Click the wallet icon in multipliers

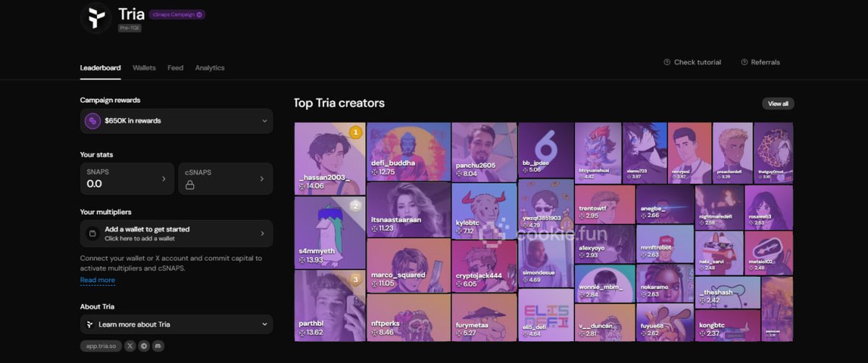tap(92, 234)
